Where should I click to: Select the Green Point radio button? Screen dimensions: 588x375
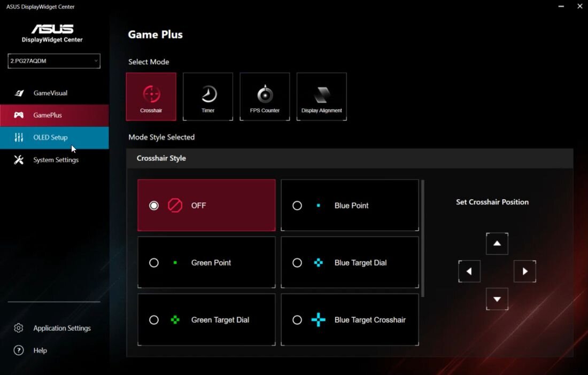(x=154, y=263)
